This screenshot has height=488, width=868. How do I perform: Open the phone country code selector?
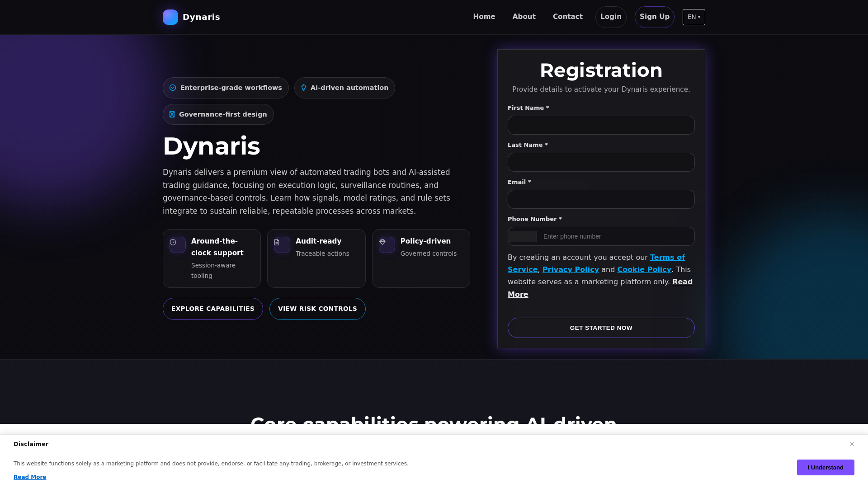coord(523,236)
